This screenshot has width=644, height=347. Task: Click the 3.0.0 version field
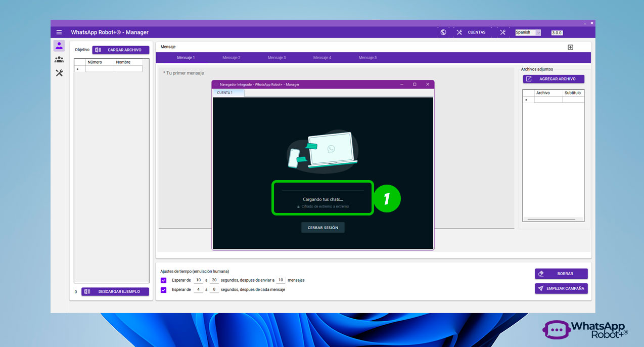point(557,33)
